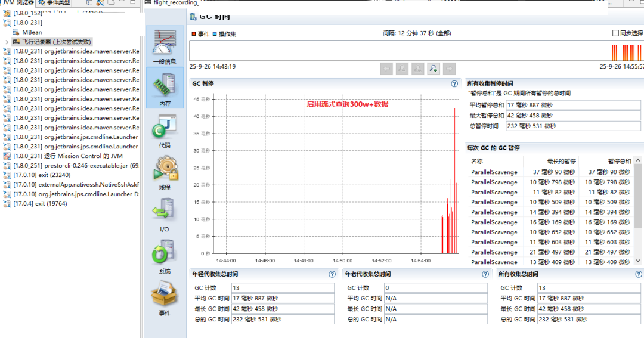644x338 pixels.
Task: Click the 年轻代 GC 计数 field
Action: tap(283, 288)
